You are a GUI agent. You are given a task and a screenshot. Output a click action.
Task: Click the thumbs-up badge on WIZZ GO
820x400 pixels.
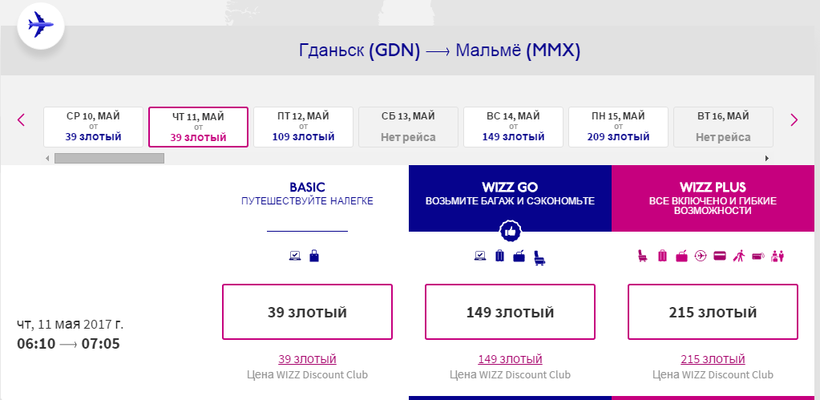510,232
